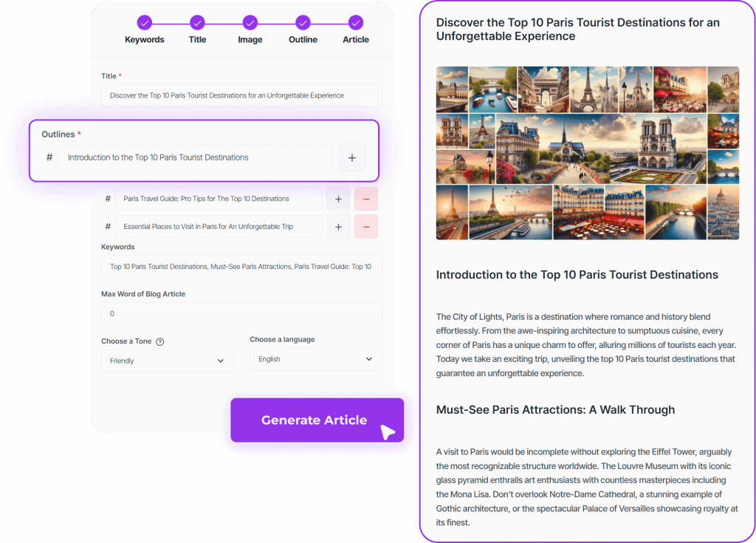The height and width of the screenshot is (543, 756).
Task: Click the Image step checkmark circle
Action: tap(250, 22)
